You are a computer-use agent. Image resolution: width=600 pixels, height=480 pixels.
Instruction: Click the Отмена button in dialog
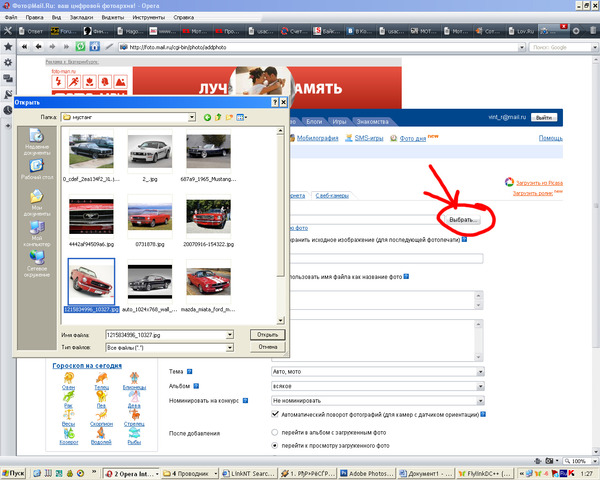(x=267, y=347)
